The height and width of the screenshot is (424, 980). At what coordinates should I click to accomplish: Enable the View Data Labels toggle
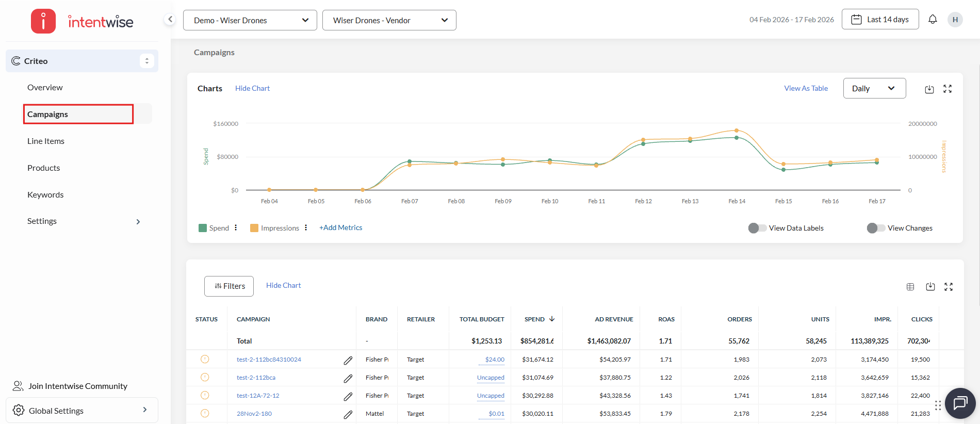(757, 228)
